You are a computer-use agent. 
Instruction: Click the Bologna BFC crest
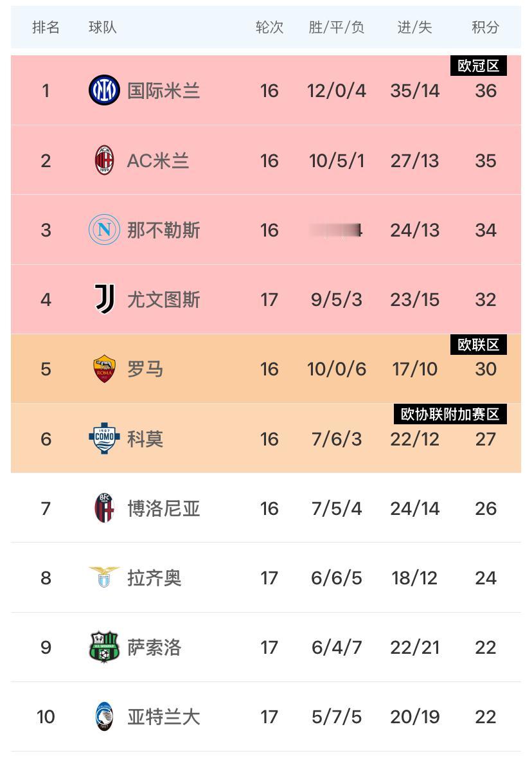104,508
